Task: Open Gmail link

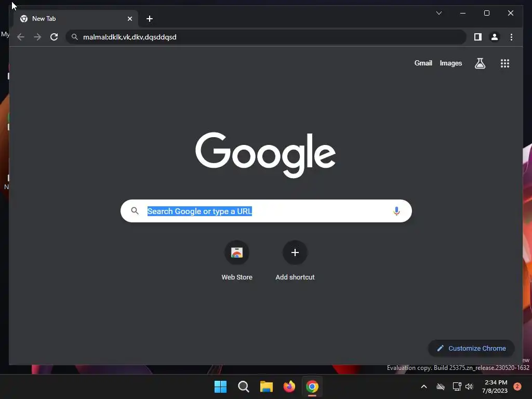Action: (x=423, y=63)
